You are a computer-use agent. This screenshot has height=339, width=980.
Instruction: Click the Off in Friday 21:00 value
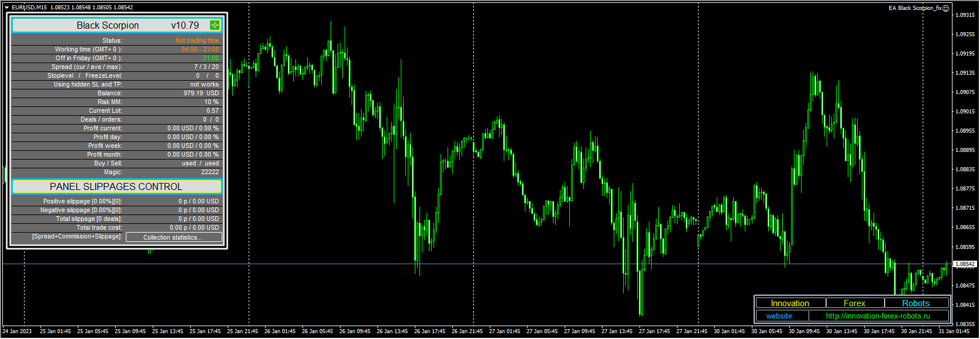pyautogui.click(x=211, y=58)
